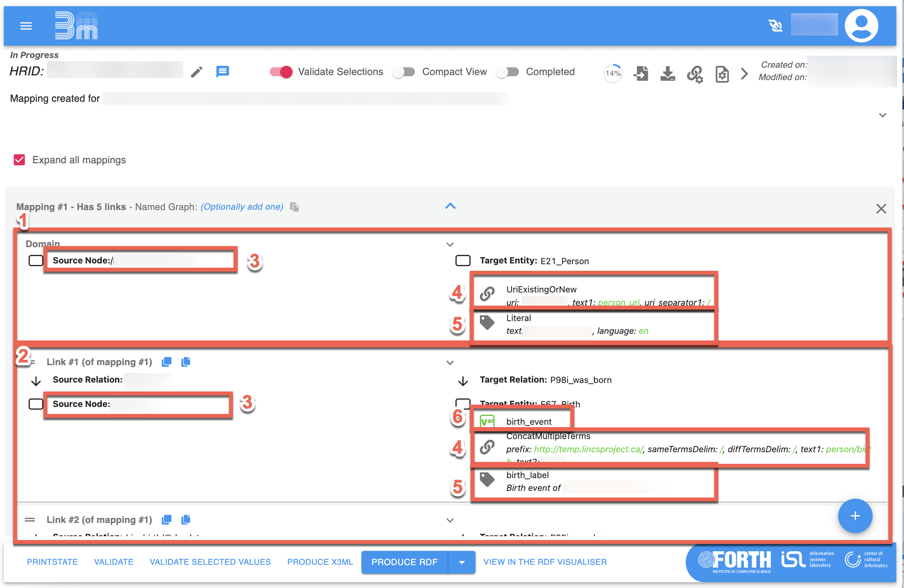Click the blue plus floating button
The width and height of the screenshot is (904, 588).
855,516
